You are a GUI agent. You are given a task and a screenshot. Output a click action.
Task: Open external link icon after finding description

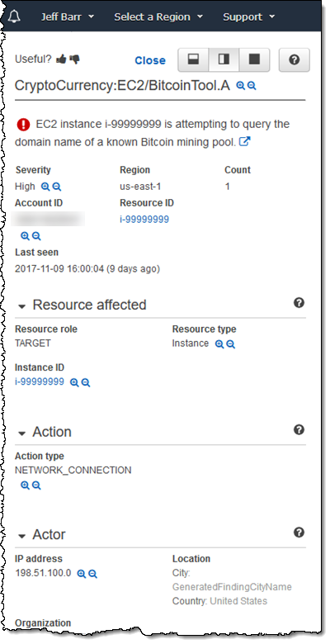[x=245, y=142]
